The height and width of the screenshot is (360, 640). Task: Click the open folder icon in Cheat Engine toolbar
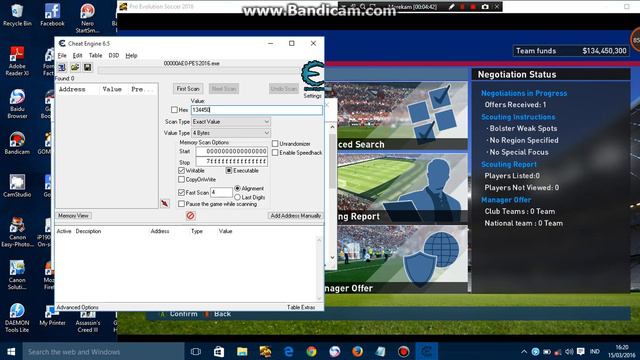[75, 67]
